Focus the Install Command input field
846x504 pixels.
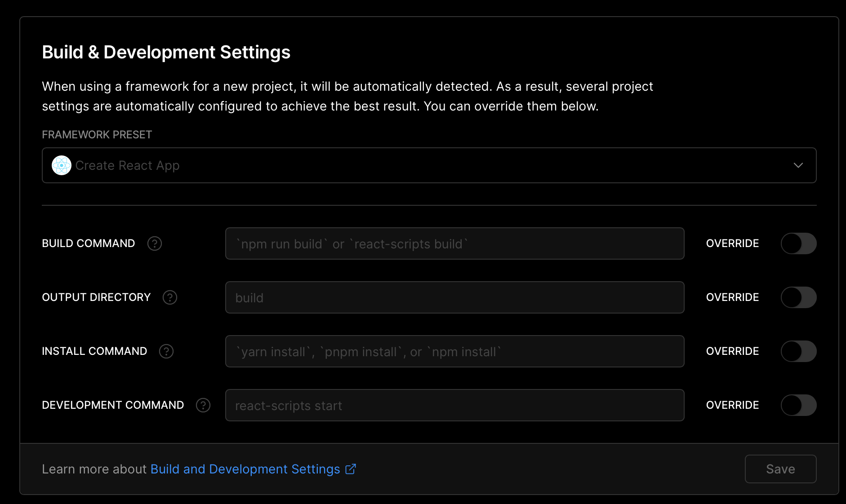tap(455, 351)
